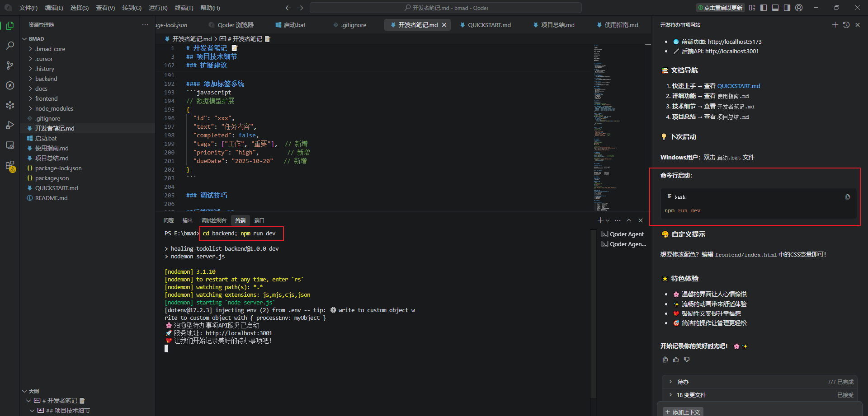Image resolution: width=868 pixels, height=416 pixels.
Task: Open 项目总结.md in the explorer
Action: [52, 158]
